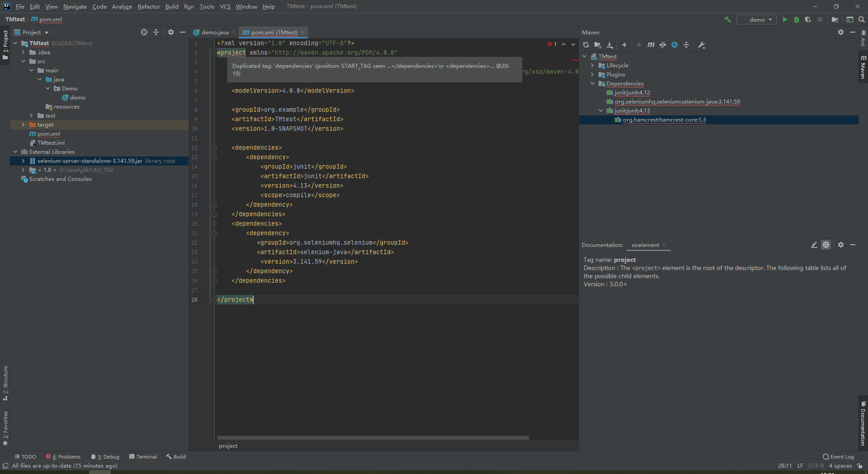Collapse all nodes in Maven panel
Viewport: 868px width, 474px height.
click(x=686, y=45)
